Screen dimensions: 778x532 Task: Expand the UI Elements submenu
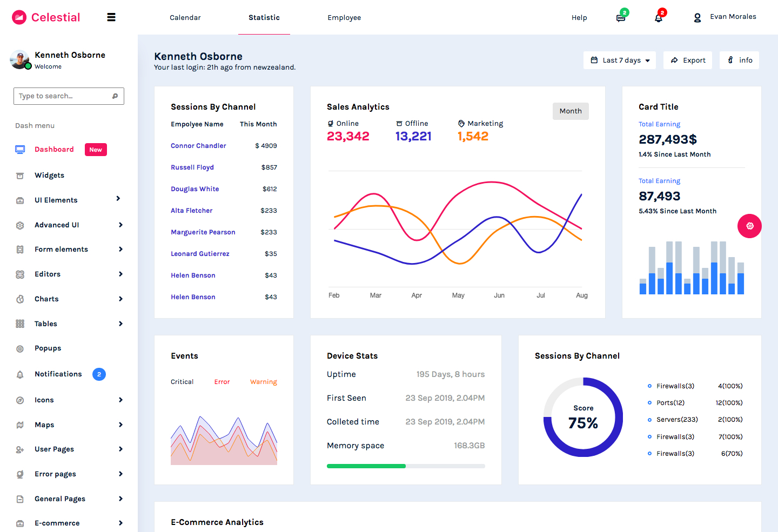[x=118, y=199]
